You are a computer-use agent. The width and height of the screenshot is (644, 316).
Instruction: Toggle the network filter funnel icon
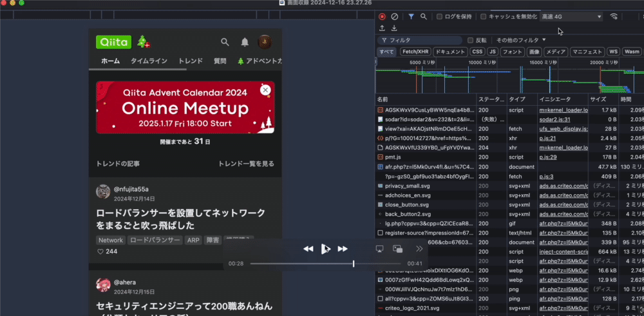pyautogui.click(x=411, y=17)
